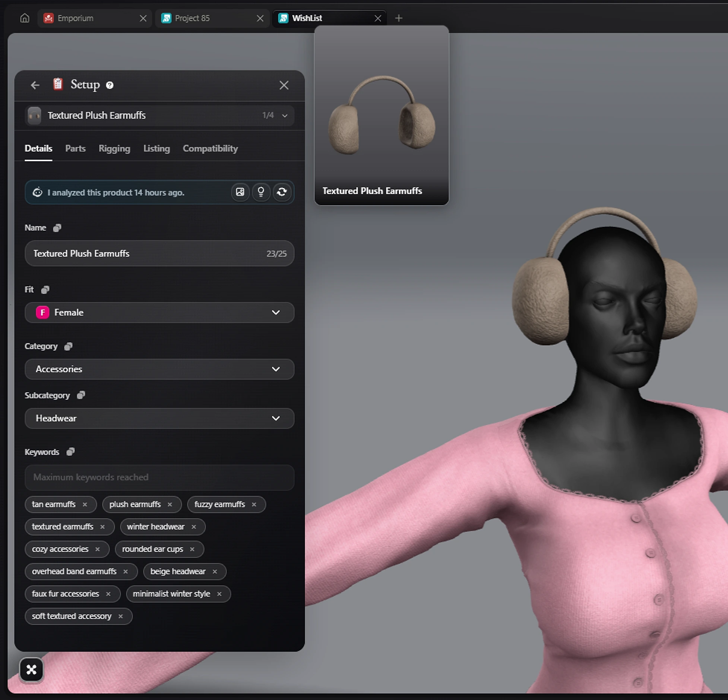Click the refresh analysis icon
Viewport: 728px width, 700px height.
(282, 192)
